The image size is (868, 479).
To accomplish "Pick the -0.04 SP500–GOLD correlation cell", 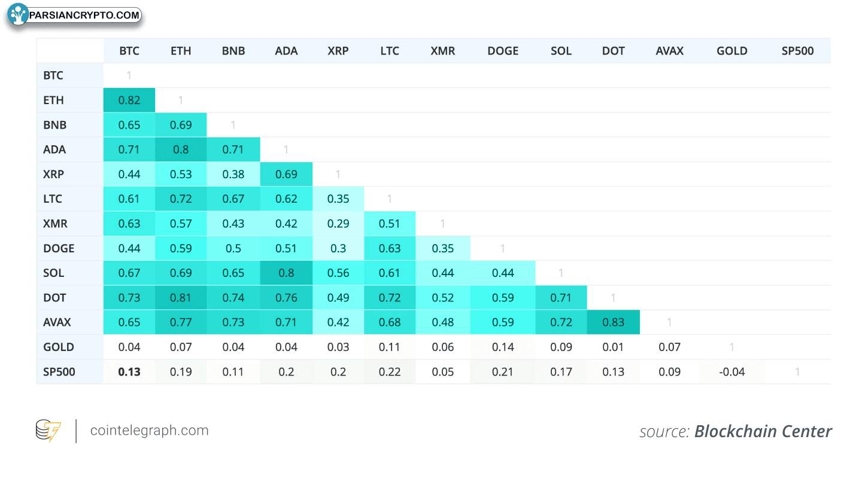I will (732, 372).
